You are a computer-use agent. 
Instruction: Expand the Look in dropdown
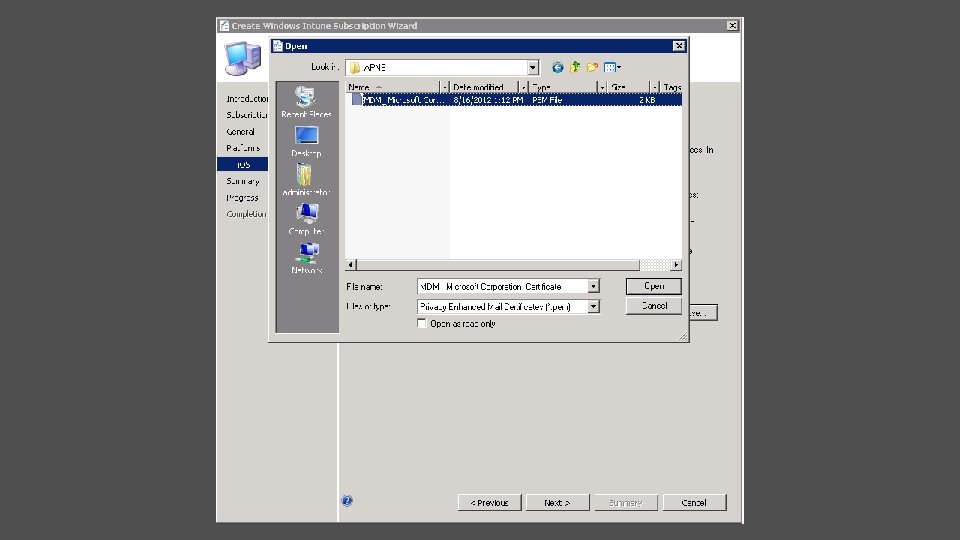[x=533, y=67]
